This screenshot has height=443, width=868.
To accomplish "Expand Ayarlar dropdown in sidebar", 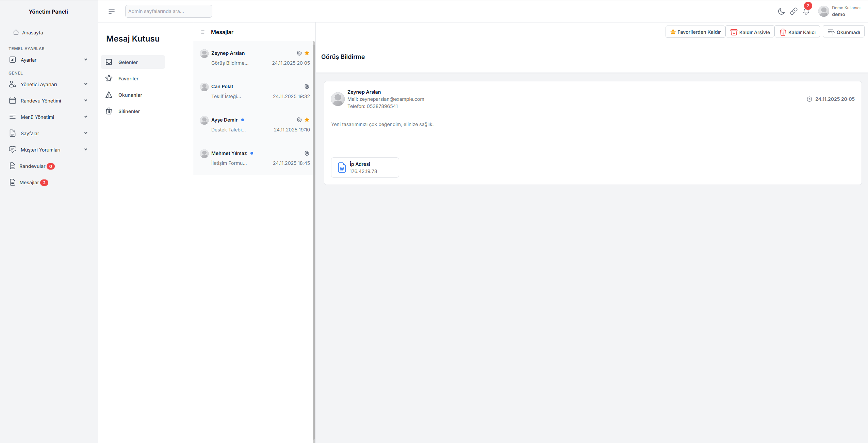I will [86, 60].
